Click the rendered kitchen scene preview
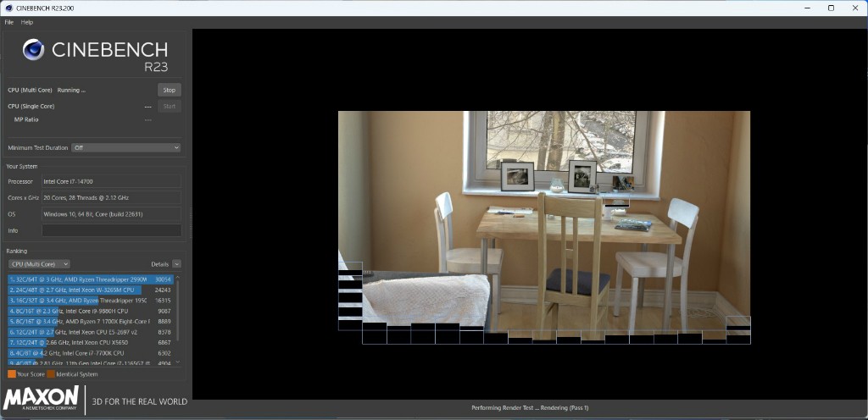The width and height of the screenshot is (868, 420). coord(543,220)
